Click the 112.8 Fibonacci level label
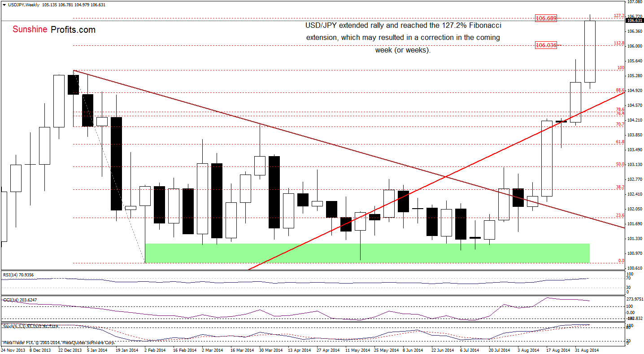Screen dimensions: 644x354 pyautogui.click(x=619, y=43)
